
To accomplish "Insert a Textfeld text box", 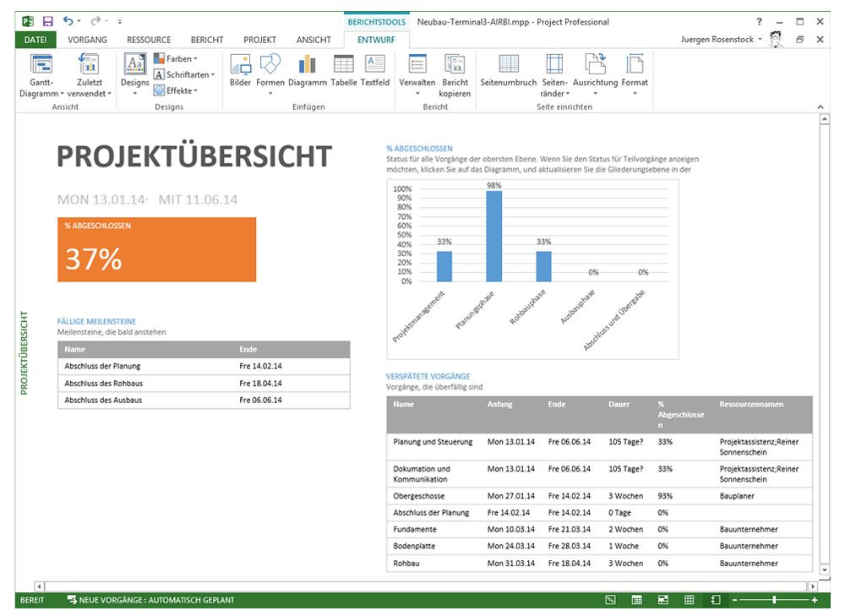I will click(374, 71).
